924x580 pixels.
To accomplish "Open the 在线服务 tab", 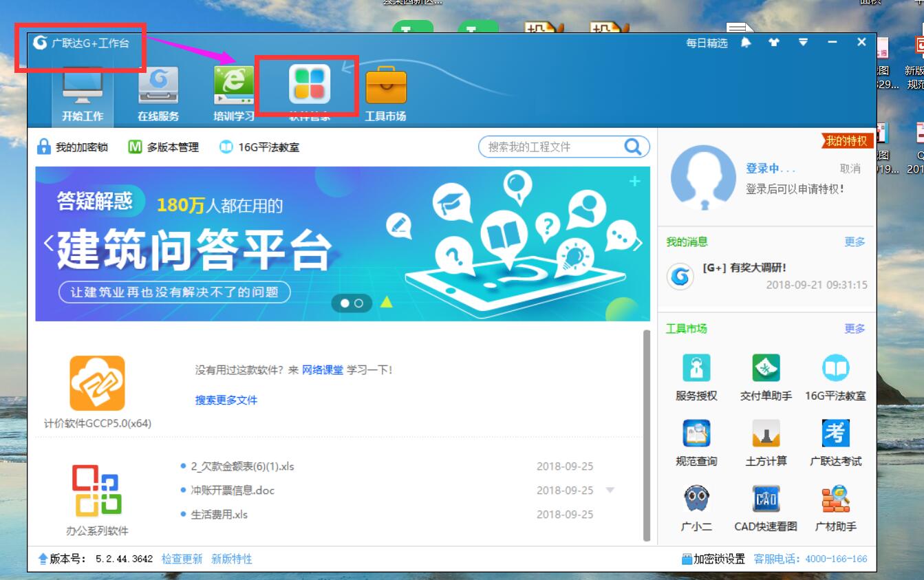I will [158, 94].
